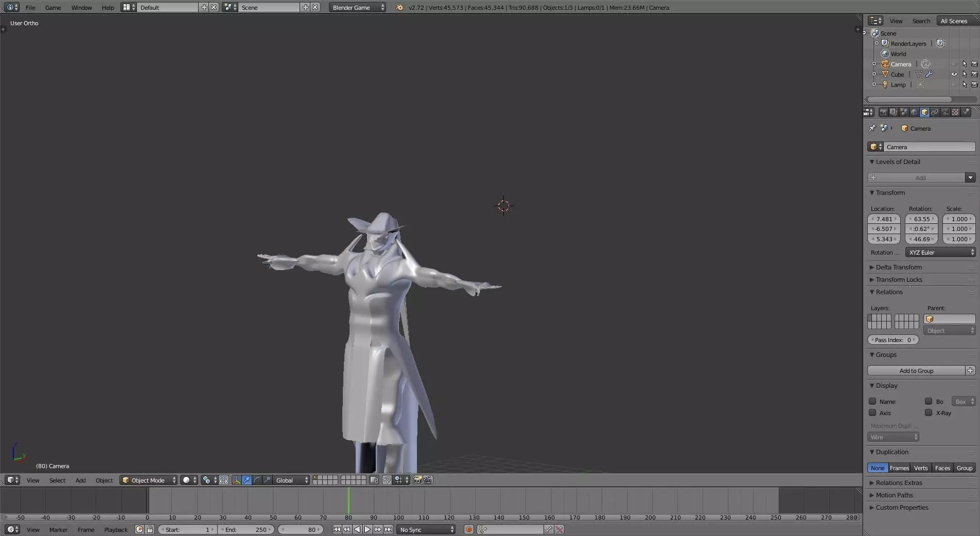Select the Verts duplication option
The height and width of the screenshot is (536, 980).
921,468
